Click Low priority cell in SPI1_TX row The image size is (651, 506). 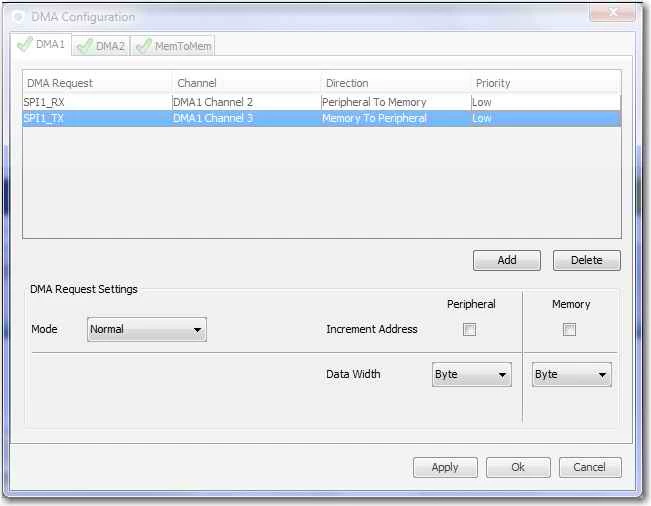click(x=546, y=118)
